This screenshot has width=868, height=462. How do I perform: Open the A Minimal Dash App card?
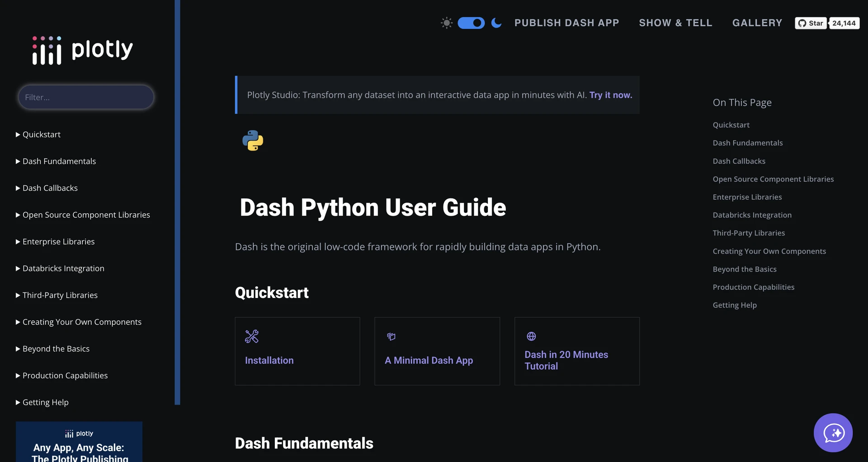pyautogui.click(x=437, y=351)
